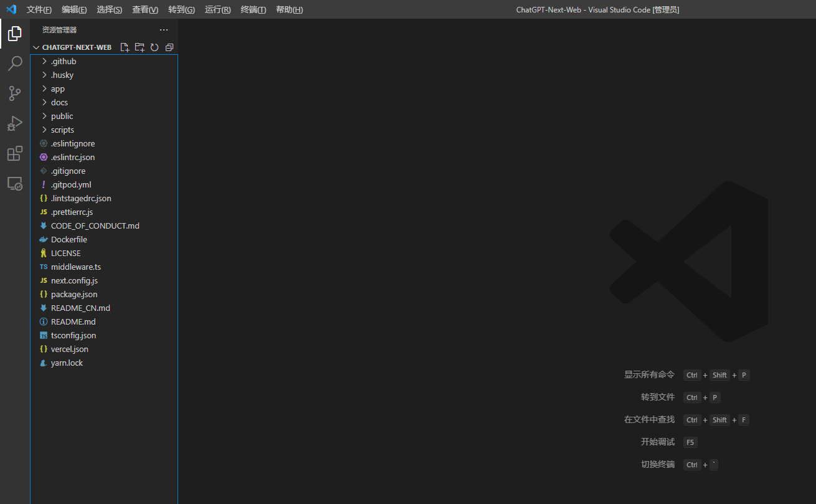Click the LICENSE file icon
The width and height of the screenshot is (816, 504).
pos(44,253)
